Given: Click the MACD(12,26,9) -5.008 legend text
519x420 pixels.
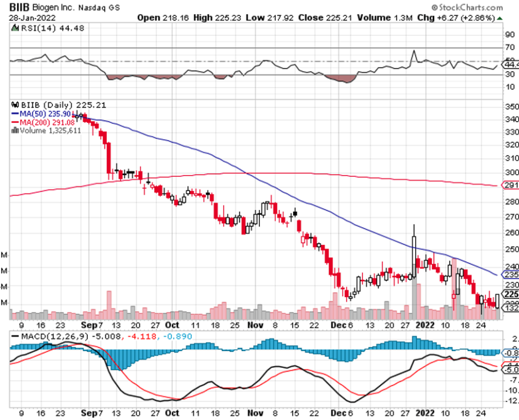Looking at the screenshot, I should point(71,336).
